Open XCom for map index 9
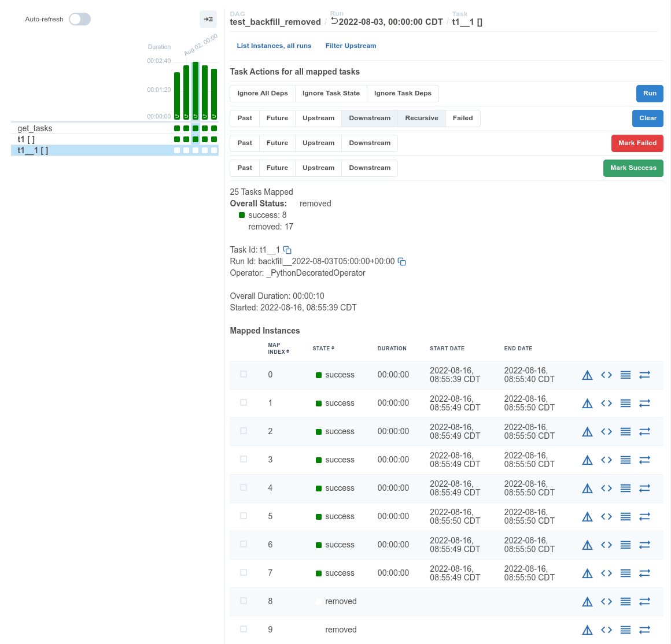The width and height of the screenshot is (671, 644). click(x=645, y=630)
